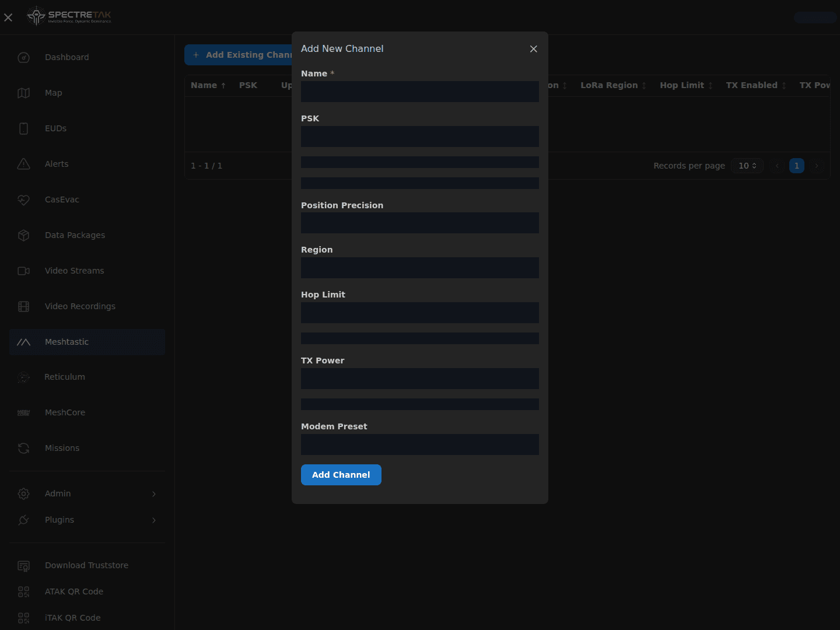The width and height of the screenshot is (840, 630).
Task: Select the CasEvac heart icon
Action: coord(24,199)
